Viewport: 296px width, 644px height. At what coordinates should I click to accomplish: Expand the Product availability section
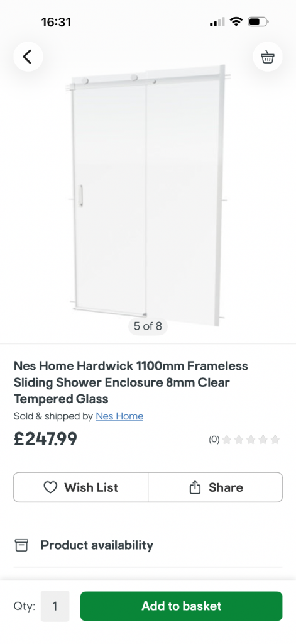[x=148, y=545]
